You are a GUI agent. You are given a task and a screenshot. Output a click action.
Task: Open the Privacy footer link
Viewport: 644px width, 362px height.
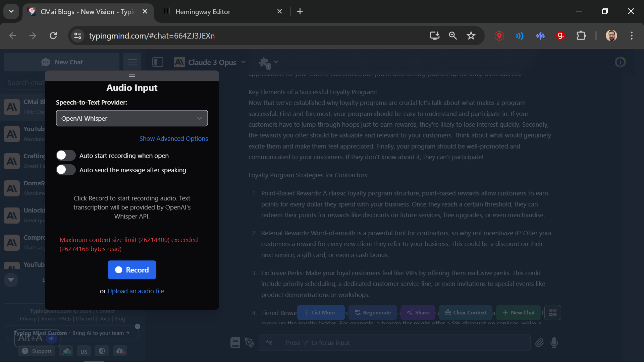click(28, 318)
